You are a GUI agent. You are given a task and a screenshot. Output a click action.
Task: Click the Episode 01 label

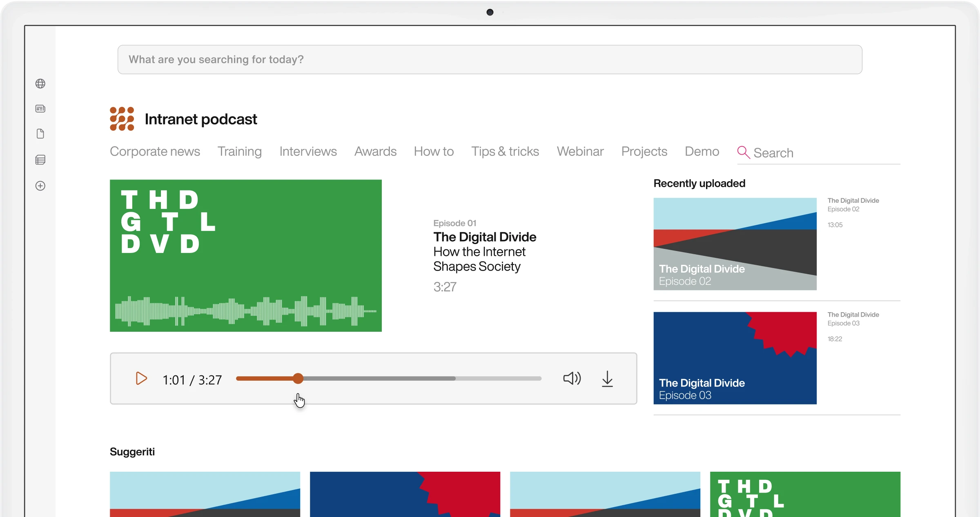455,223
